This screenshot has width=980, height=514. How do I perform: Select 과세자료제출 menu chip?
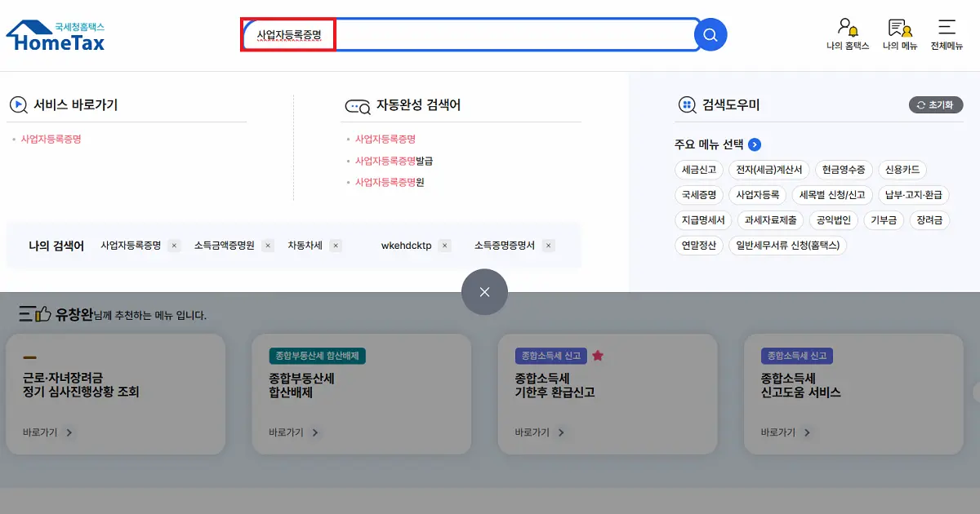pyautogui.click(x=770, y=220)
